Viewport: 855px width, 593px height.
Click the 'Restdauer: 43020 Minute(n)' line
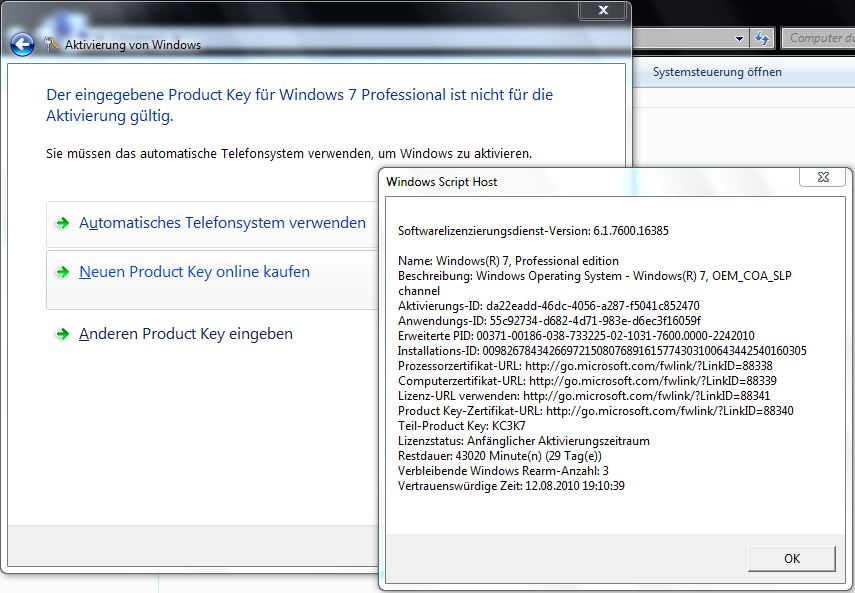click(x=500, y=456)
